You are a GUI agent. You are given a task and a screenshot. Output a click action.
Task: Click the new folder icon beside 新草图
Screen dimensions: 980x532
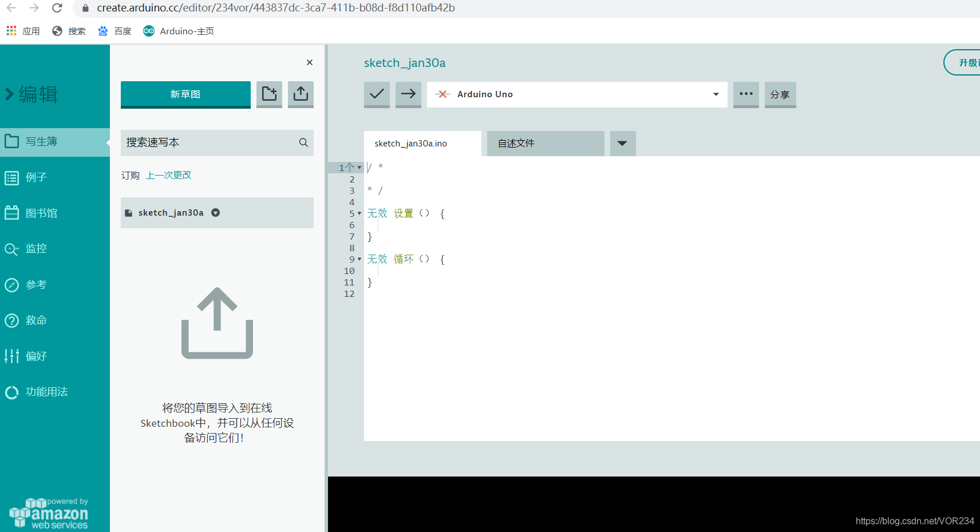pyautogui.click(x=269, y=94)
